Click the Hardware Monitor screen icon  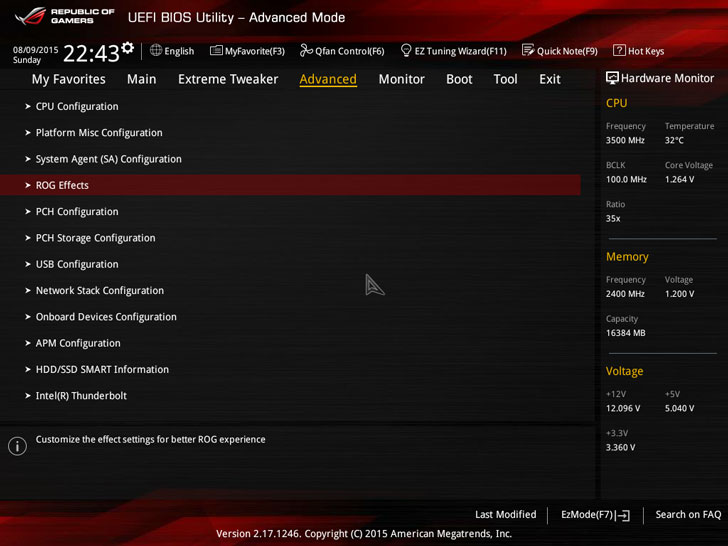click(612, 78)
